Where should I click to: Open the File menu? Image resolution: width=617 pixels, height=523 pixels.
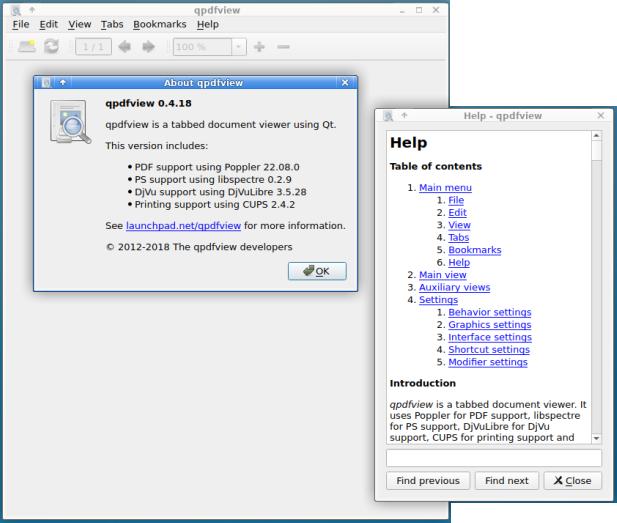pyautogui.click(x=20, y=24)
